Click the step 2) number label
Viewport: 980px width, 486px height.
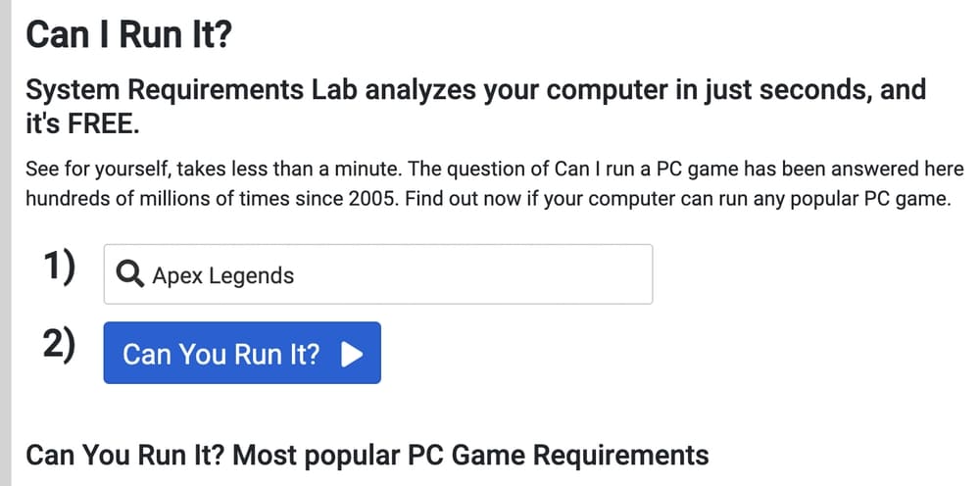[x=60, y=348]
